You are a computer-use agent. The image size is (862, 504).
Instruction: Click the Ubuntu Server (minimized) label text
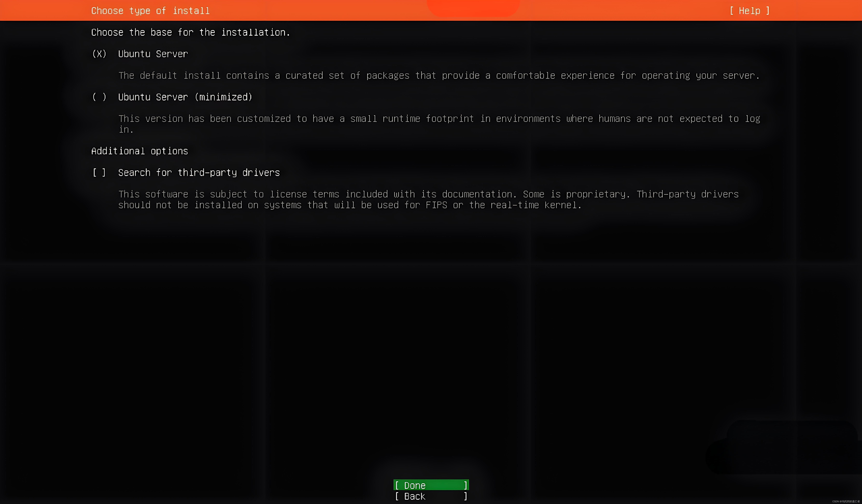point(185,97)
